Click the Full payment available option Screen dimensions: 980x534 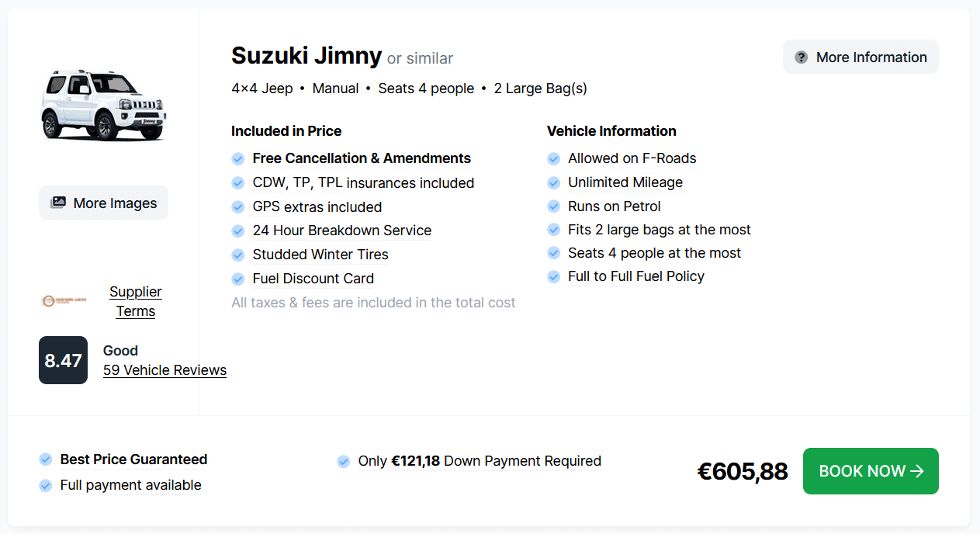coord(130,485)
